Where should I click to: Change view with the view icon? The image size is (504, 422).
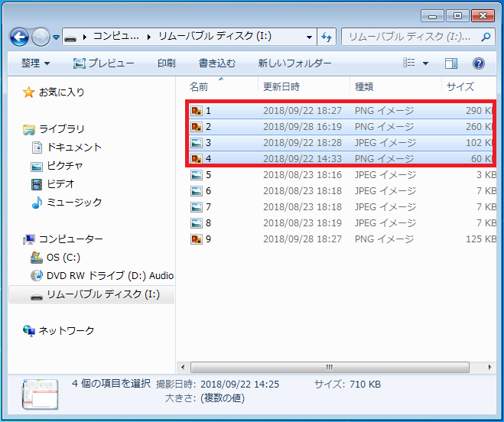(x=409, y=63)
